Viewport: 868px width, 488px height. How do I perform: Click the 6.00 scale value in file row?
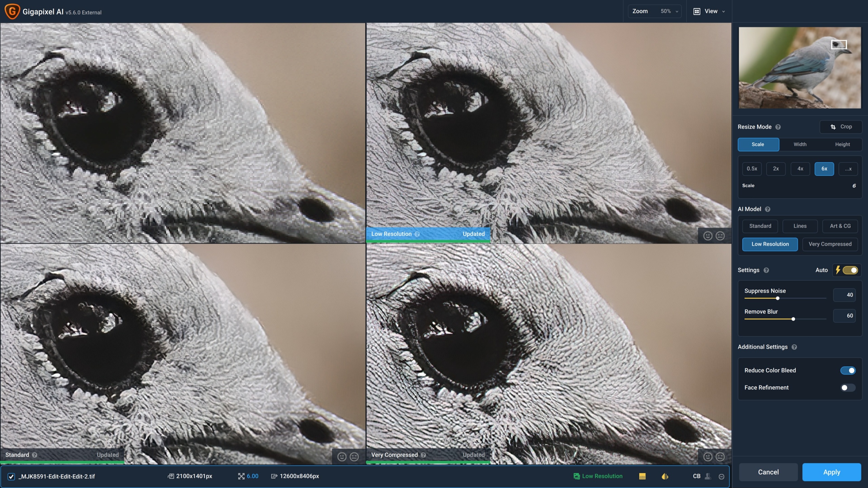pyautogui.click(x=253, y=476)
